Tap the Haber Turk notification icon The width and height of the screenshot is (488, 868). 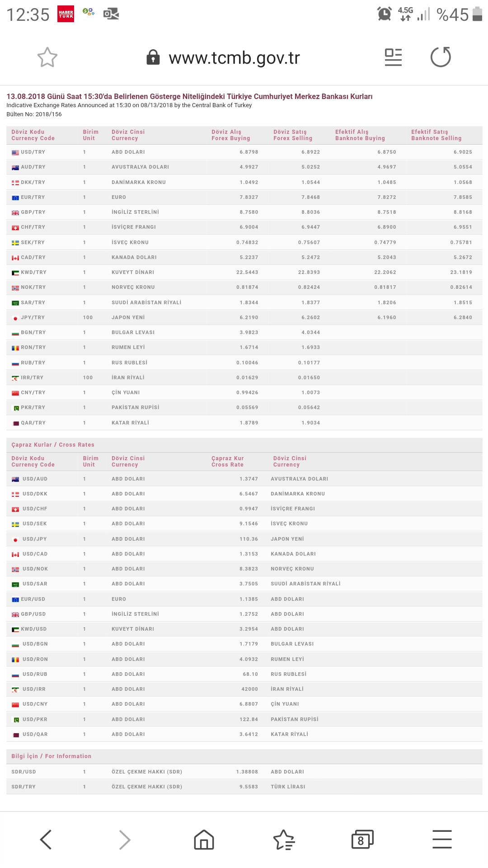coord(66,14)
